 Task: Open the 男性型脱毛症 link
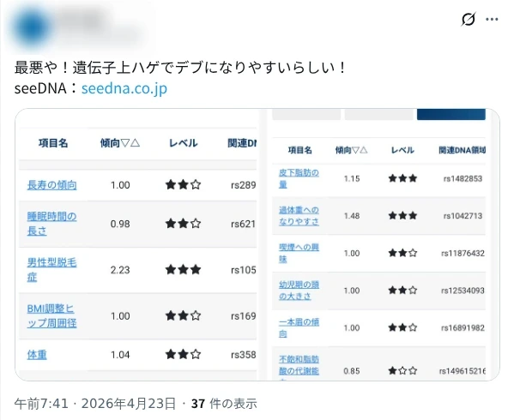[x=51, y=270]
